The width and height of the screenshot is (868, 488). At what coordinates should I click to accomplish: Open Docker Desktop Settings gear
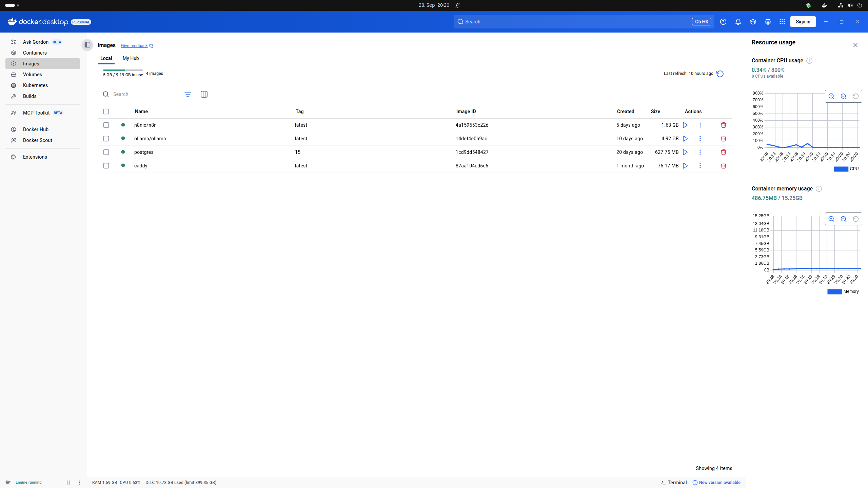(768, 21)
